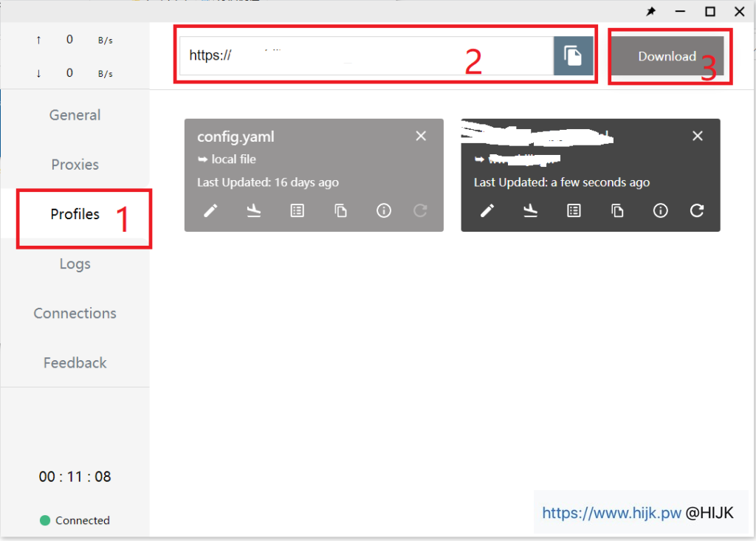Open rules list icon on dark profile card
This screenshot has width=756, height=541.
tap(574, 211)
